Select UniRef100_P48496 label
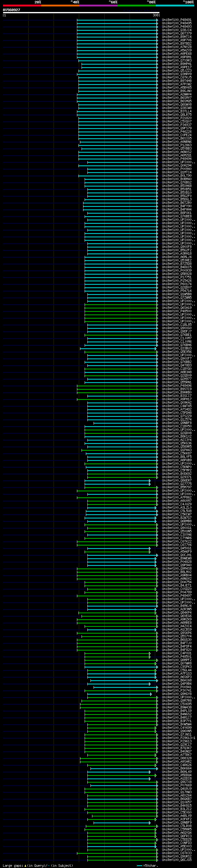The width and height of the screenshot is (197, 868). [176, 386]
